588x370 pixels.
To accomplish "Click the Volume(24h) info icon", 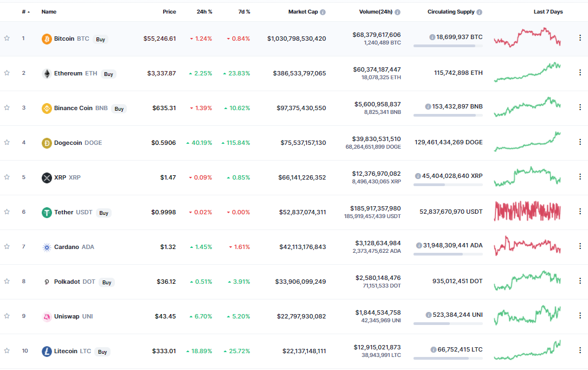I will pos(397,12).
